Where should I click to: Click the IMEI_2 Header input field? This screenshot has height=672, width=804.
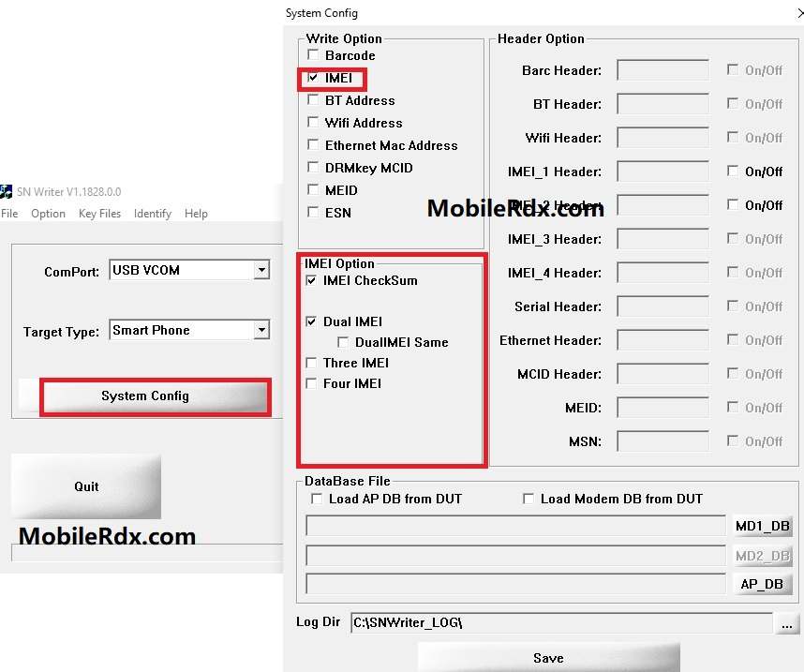(663, 205)
